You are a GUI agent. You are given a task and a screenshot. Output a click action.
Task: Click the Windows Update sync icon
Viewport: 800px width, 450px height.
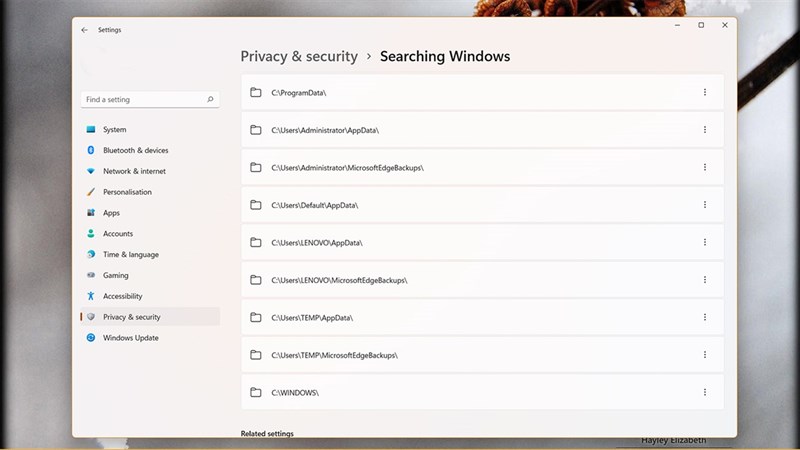pyautogui.click(x=91, y=338)
